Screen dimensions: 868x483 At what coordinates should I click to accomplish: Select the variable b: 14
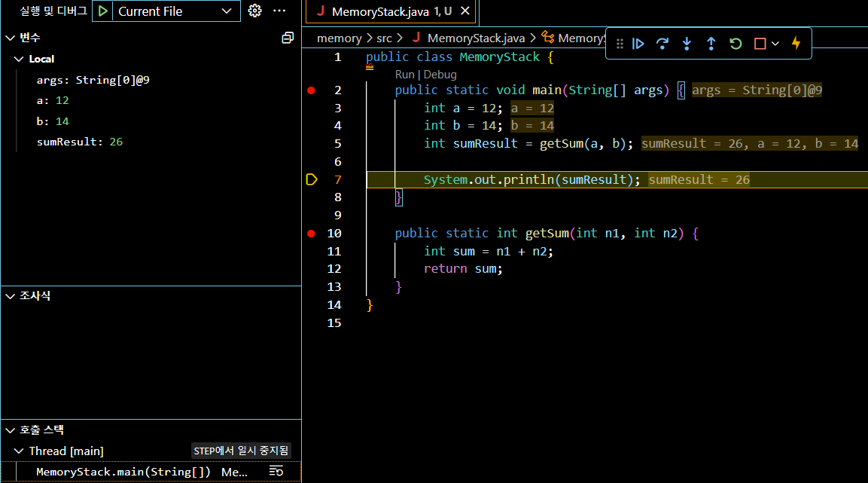pos(53,121)
